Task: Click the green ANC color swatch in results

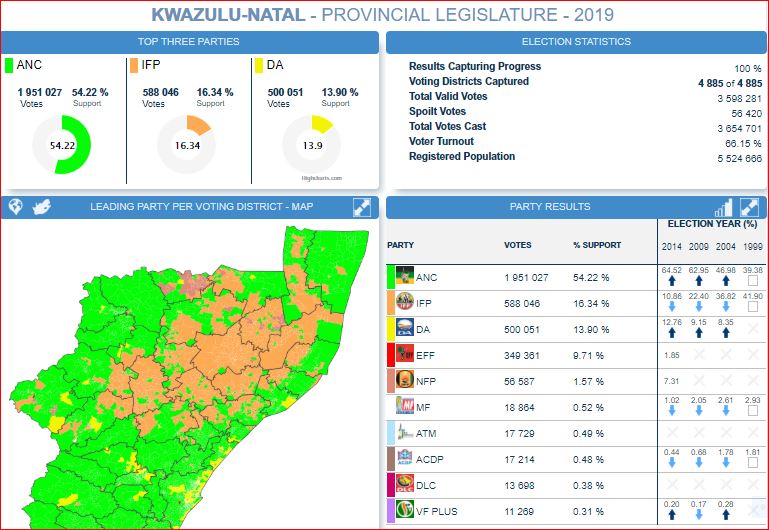Action: pyautogui.click(x=391, y=277)
